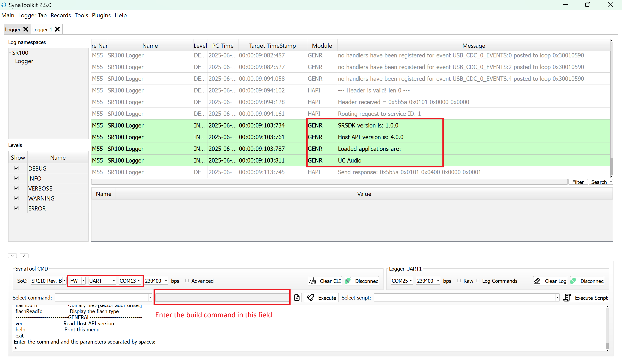Toggle the INFO level checkbox

(17, 178)
